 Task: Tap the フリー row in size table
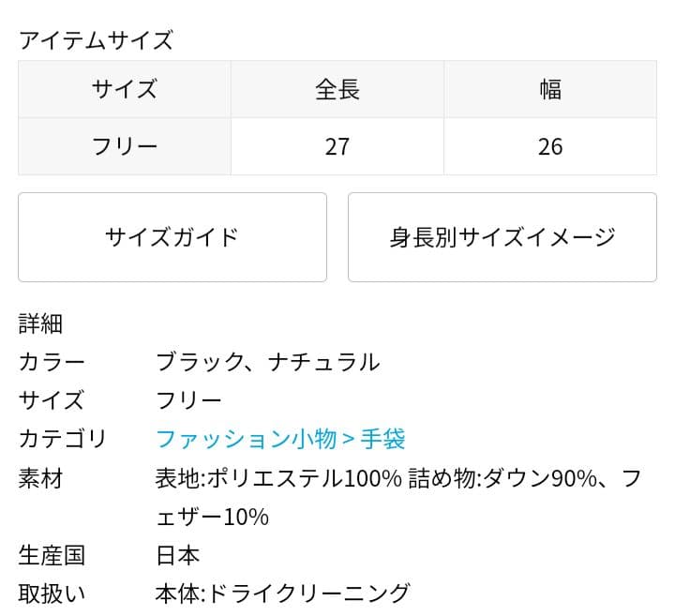[x=125, y=146]
